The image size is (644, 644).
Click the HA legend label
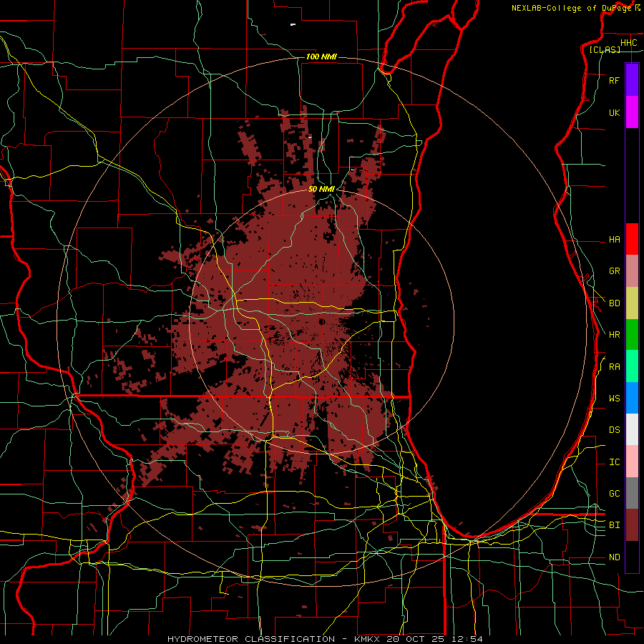tap(614, 239)
